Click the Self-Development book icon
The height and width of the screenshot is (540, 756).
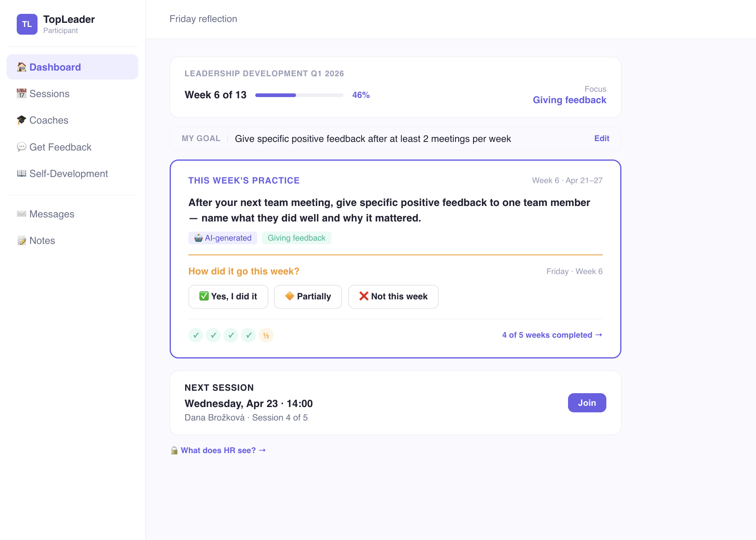[22, 174]
